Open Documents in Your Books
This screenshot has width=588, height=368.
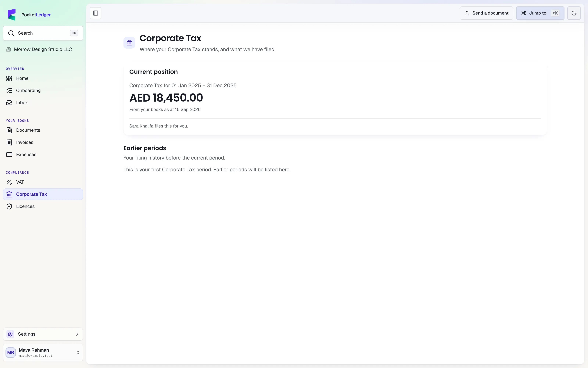tap(43, 130)
